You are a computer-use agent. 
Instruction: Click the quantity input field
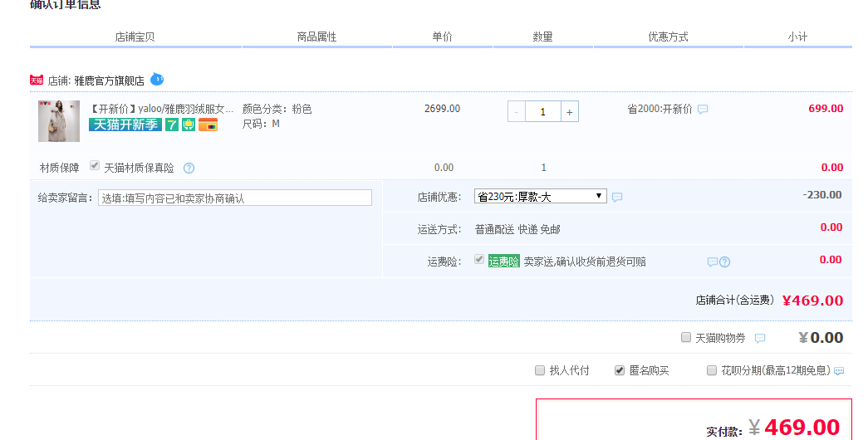coord(543,112)
